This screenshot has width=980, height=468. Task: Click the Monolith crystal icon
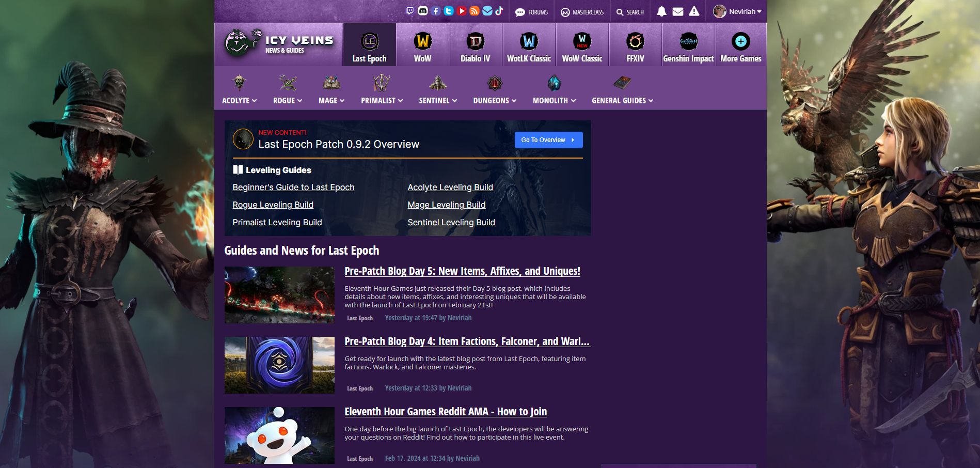pos(554,83)
